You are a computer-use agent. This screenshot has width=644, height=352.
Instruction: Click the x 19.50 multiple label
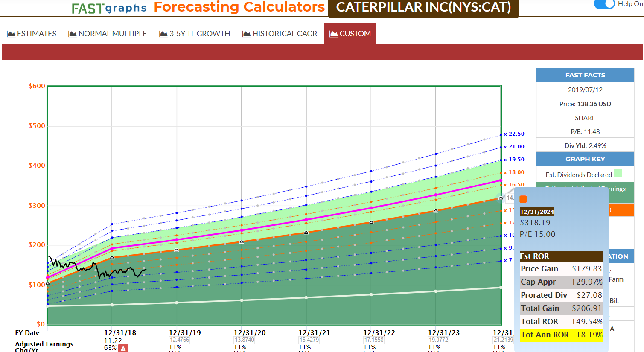coord(514,160)
